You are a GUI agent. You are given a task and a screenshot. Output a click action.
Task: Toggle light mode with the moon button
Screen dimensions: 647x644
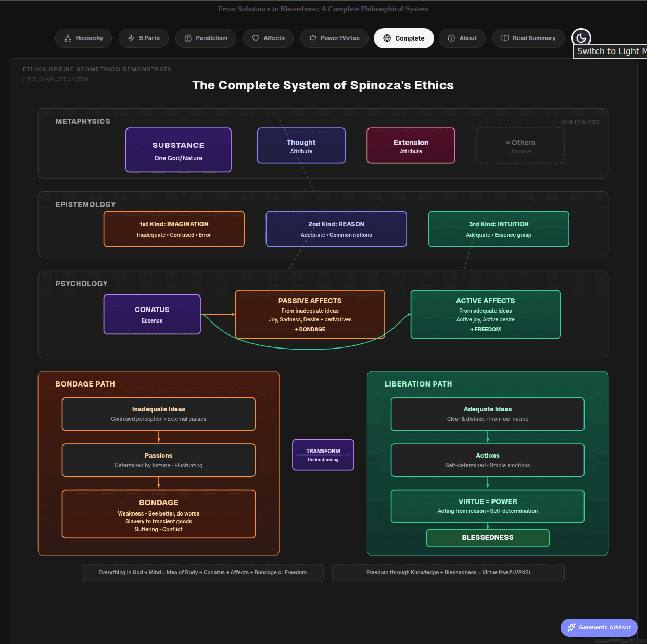tap(581, 38)
